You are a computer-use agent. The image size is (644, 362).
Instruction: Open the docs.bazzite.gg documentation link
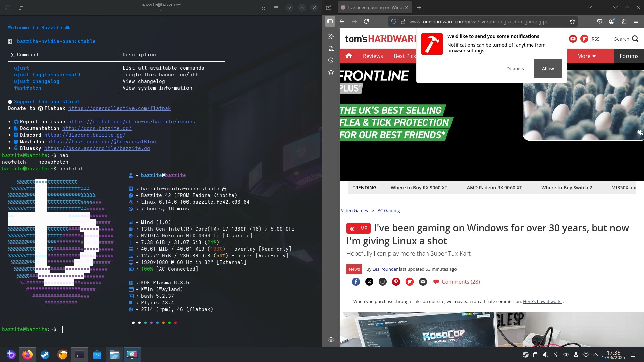click(97, 128)
